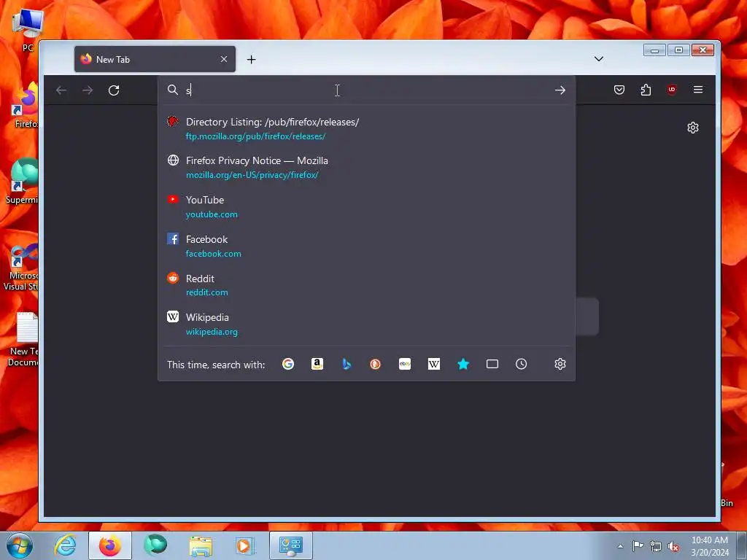
Task: Open a new tab with plus button
Action: click(251, 60)
